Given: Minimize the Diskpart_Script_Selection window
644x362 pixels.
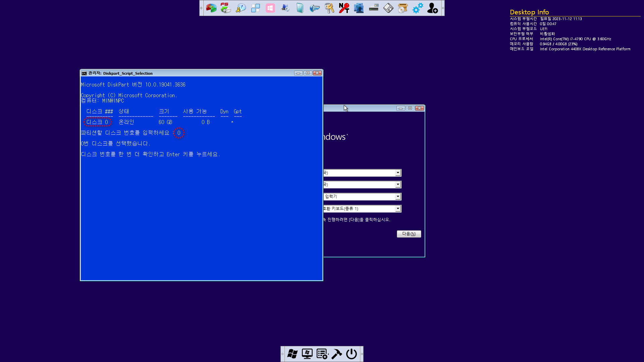Looking at the screenshot, I should point(298,73).
